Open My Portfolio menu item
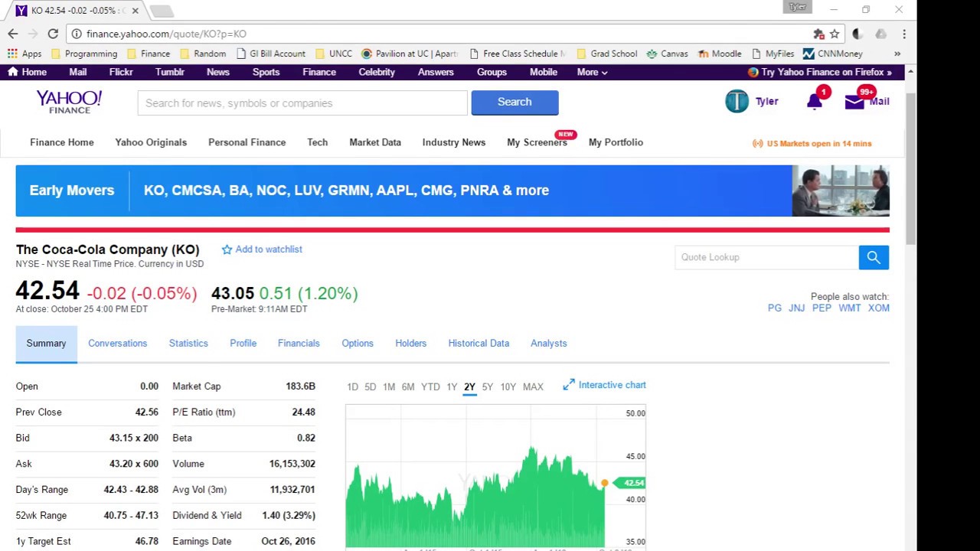The width and height of the screenshot is (980, 551). tap(616, 142)
